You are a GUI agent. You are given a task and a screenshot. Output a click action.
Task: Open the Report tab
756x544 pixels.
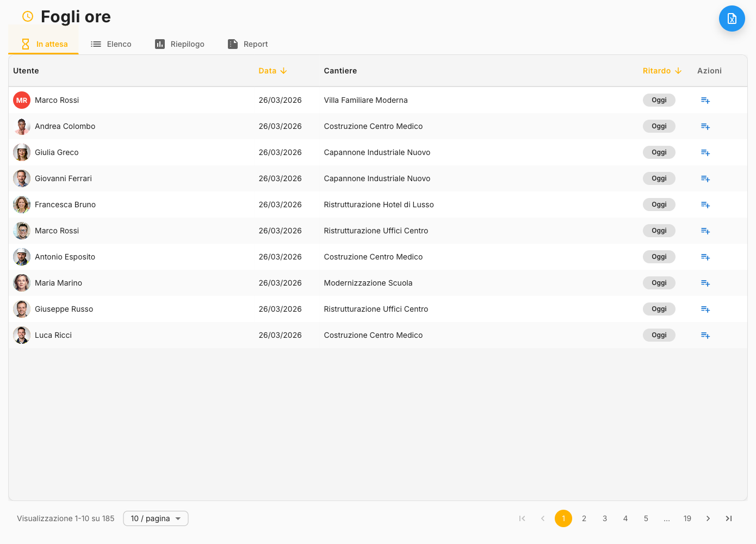[x=248, y=44]
